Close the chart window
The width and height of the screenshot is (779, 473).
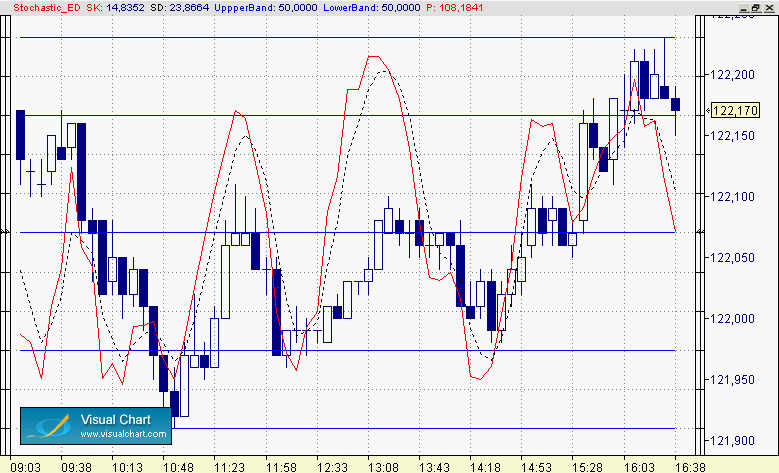768,8
